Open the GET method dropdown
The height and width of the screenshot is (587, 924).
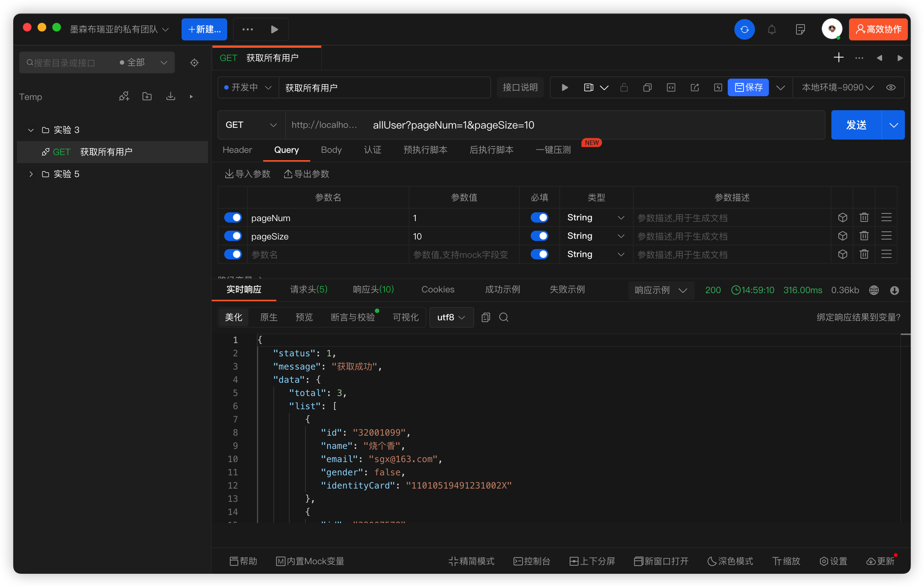[x=251, y=125]
